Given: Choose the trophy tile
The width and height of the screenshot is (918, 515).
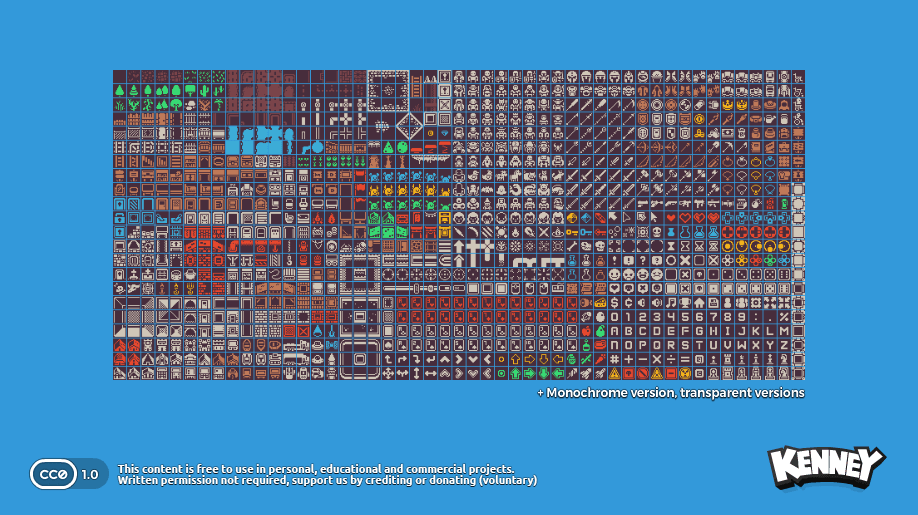Looking at the screenshot, I should pos(685,303).
